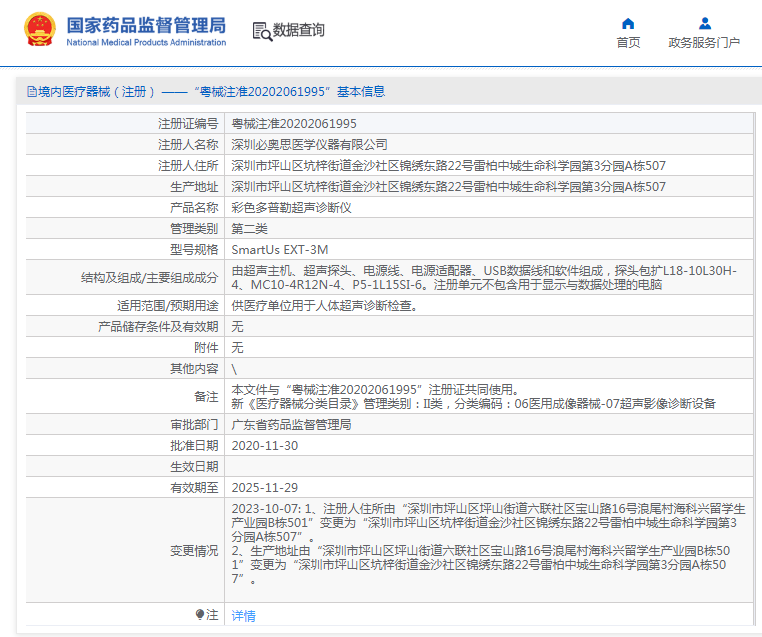Go to 首页 in top navigation

pyautogui.click(x=628, y=42)
